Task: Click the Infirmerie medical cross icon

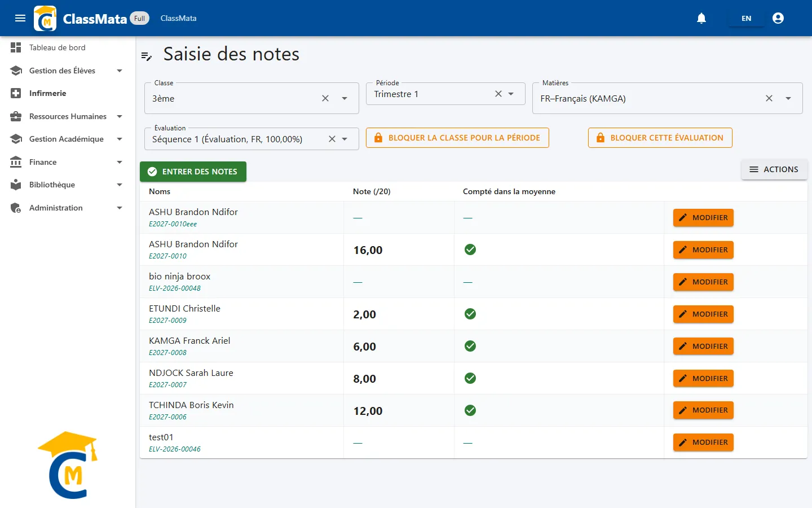Action: click(16, 93)
